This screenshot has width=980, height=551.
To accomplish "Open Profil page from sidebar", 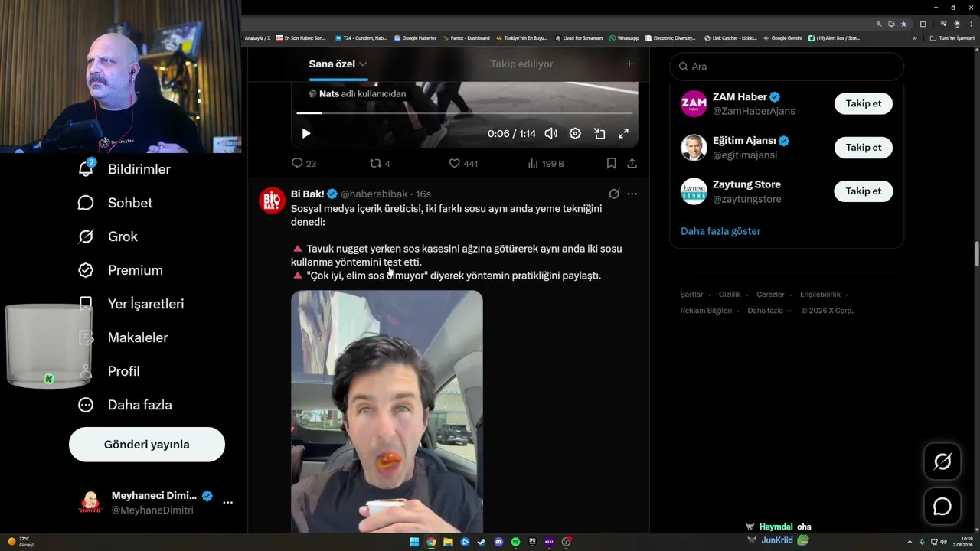I will click(x=109, y=371).
